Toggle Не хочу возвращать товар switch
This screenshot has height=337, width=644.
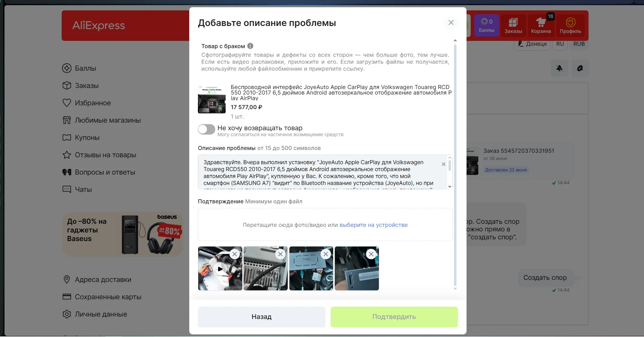pyautogui.click(x=207, y=129)
